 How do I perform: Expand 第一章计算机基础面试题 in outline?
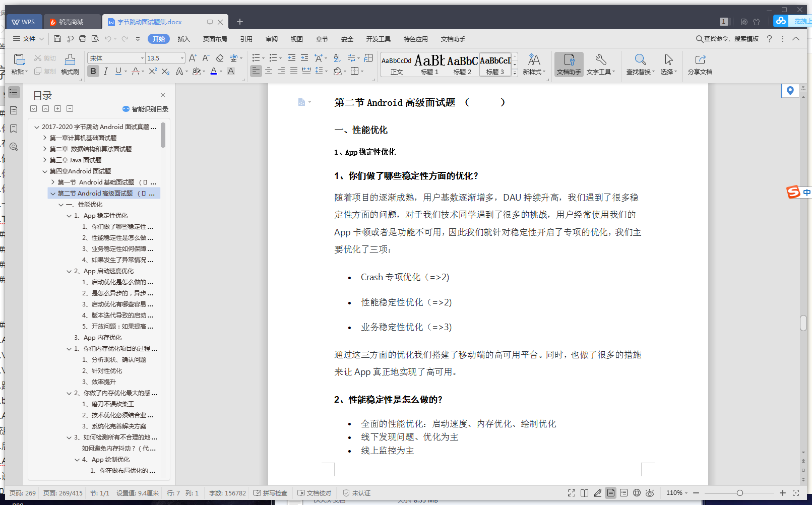45,138
